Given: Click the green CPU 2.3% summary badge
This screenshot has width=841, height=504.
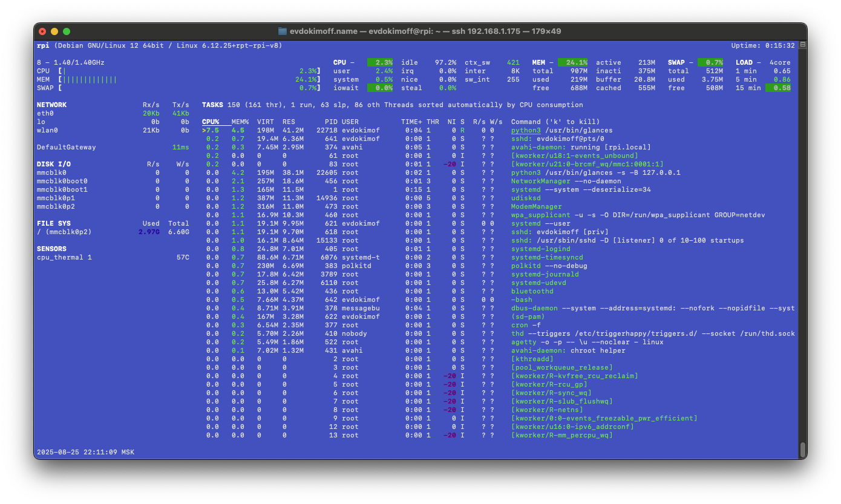Looking at the screenshot, I should pyautogui.click(x=384, y=62).
